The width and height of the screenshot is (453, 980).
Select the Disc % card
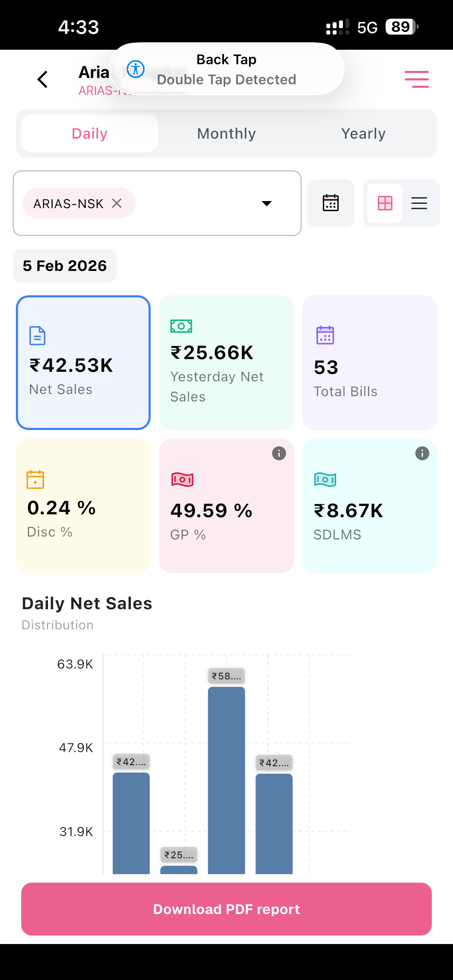point(83,506)
